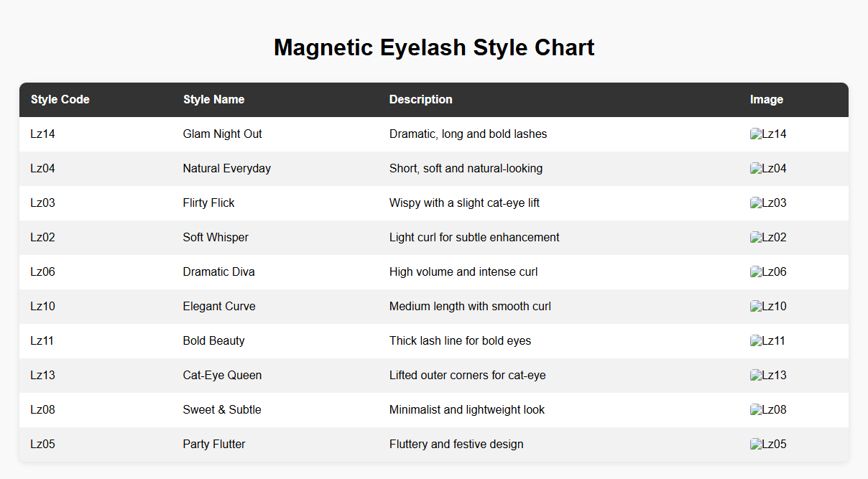
Task: Select the Style Name column header
Action: (213, 100)
